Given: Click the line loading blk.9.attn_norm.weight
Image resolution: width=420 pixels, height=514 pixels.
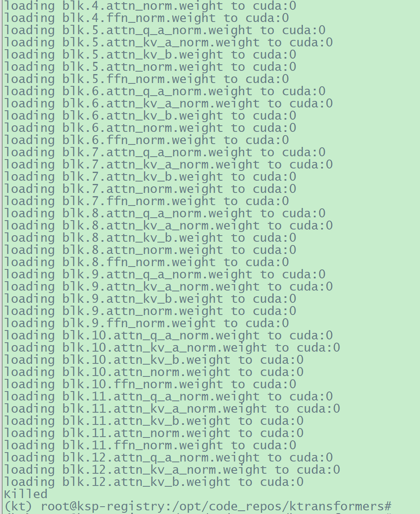Looking at the screenshot, I should coord(150,311).
